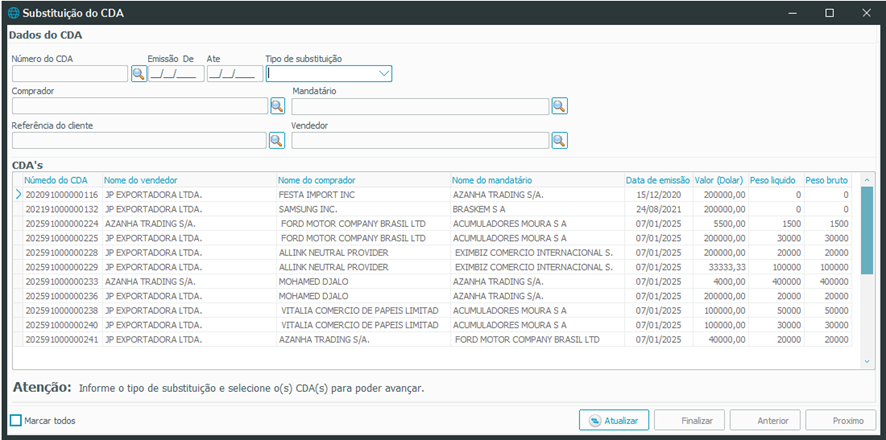Click the current-row arrow indicator of first row
Viewport: 886px width, 440px height.
pos(18,194)
